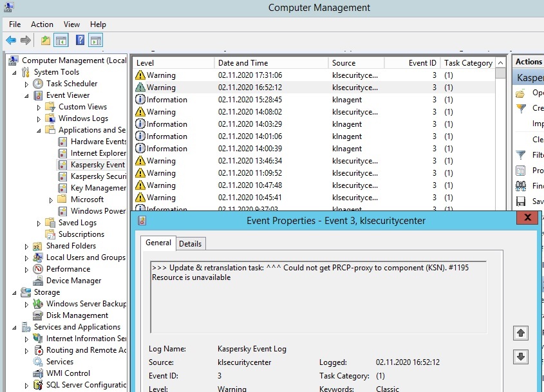Toggle the Show/Hide Action Pane icon
The height and width of the screenshot is (392, 544).
[x=96, y=41]
